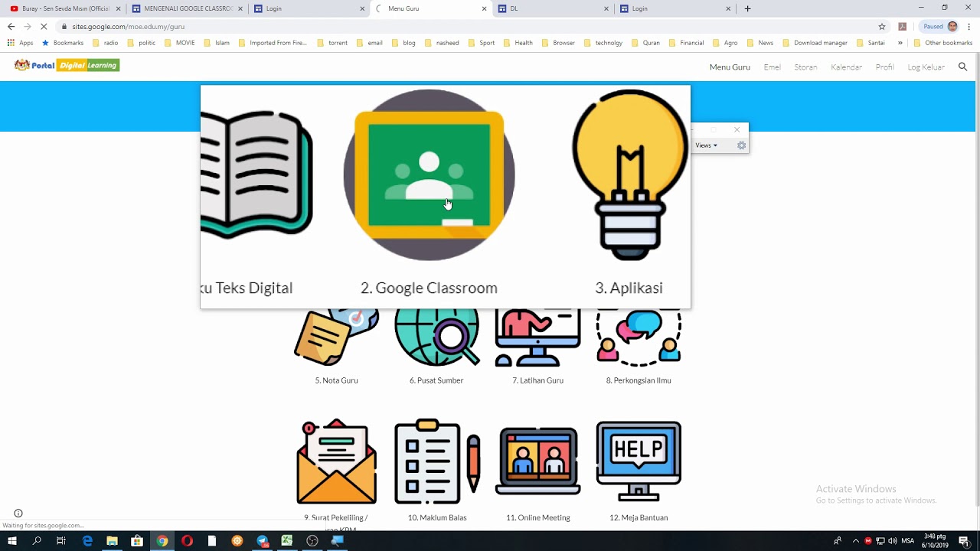Viewport: 980px width, 551px height.
Task: Click the volume icon in system tray
Action: tap(893, 541)
